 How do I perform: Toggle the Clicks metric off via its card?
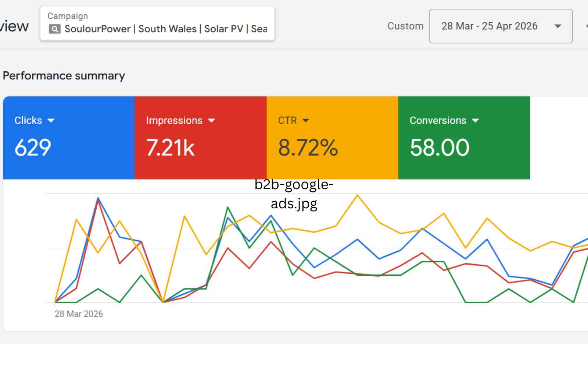pos(68,138)
